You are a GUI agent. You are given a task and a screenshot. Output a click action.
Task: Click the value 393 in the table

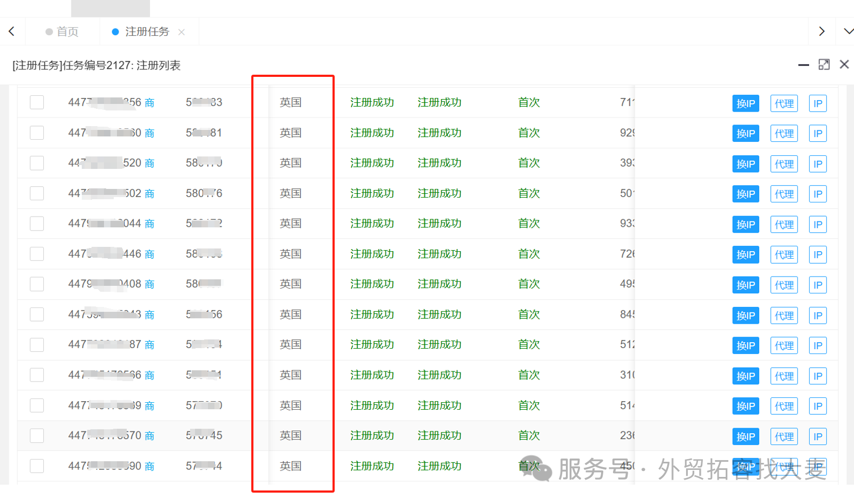(627, 163)
